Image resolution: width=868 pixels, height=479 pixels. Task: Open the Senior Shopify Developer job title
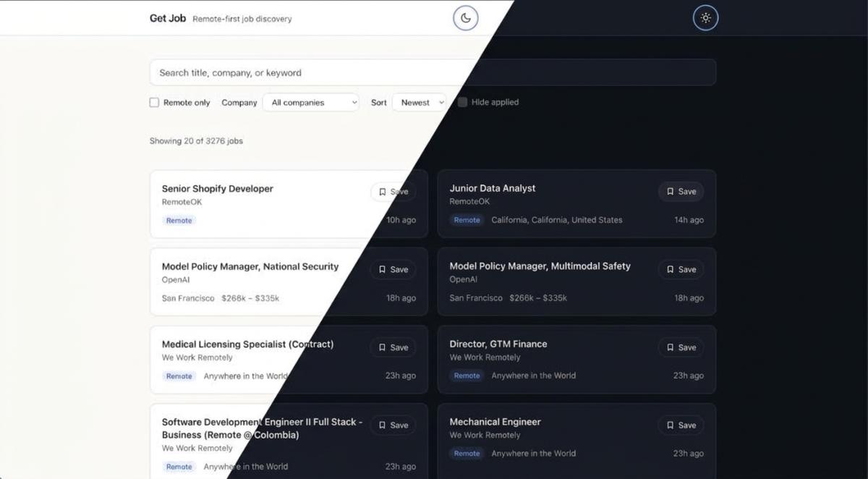pos(218,189)
